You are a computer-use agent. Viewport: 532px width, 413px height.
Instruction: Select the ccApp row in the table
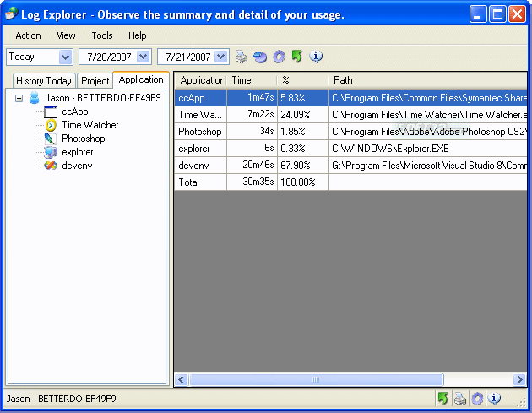click(x=350, y=98)
